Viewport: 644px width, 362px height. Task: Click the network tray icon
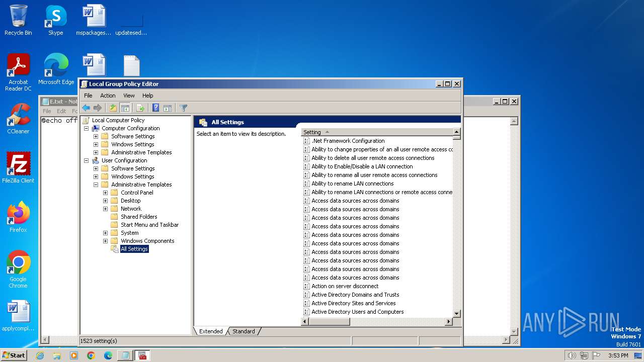pyautogui.click(x=584, y=355)
